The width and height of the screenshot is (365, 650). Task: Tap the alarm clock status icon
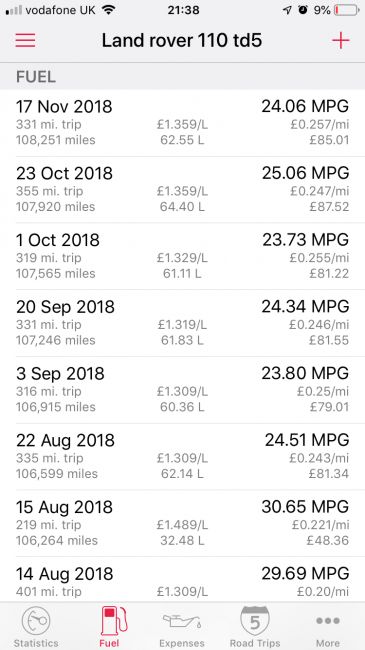click(x=303, y=10)
